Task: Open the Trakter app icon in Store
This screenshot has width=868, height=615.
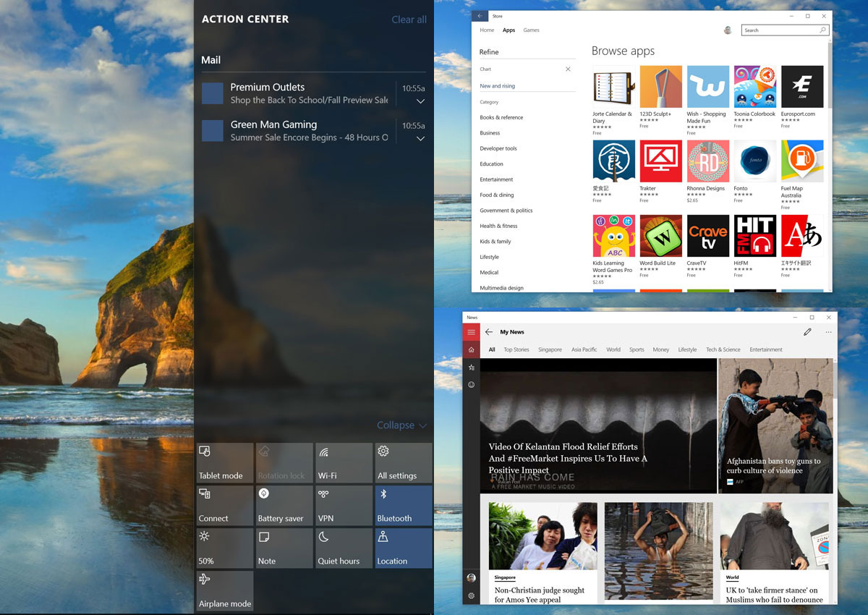Action: (x=661, y=161)
